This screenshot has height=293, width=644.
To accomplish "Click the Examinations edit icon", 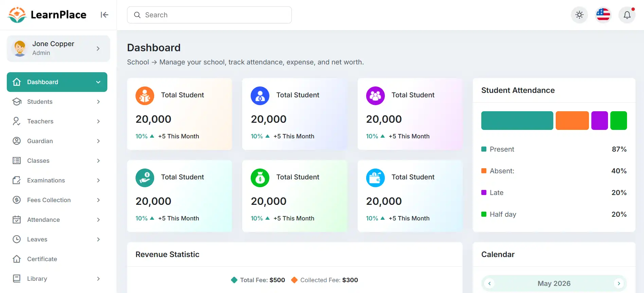I will (17, 180).
